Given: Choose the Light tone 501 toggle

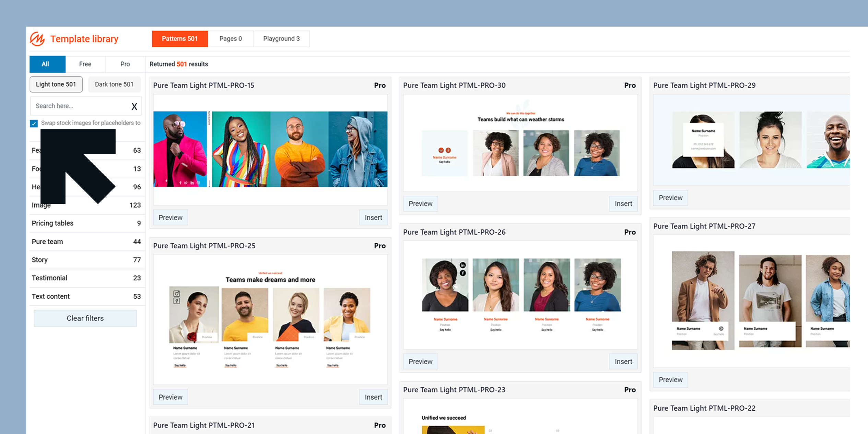Looking at the screenshot, I should pyautogui.click(x=56, y=84).
